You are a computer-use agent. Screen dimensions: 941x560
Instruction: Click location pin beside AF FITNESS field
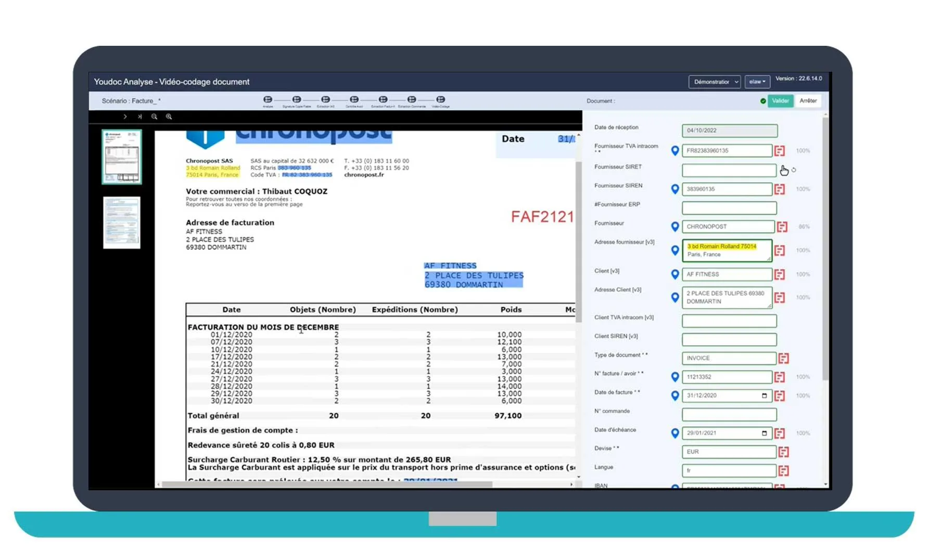tap(675, 274)
